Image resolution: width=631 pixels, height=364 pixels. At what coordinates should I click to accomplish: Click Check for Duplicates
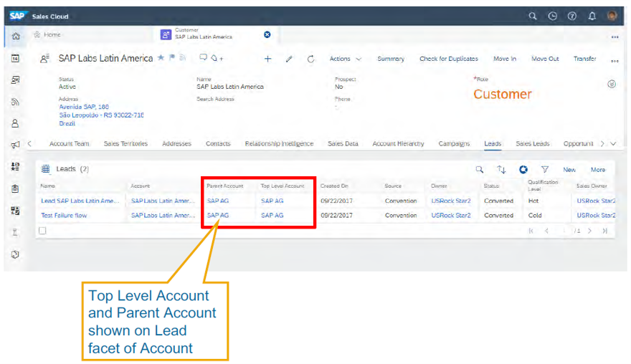(449, 59)
